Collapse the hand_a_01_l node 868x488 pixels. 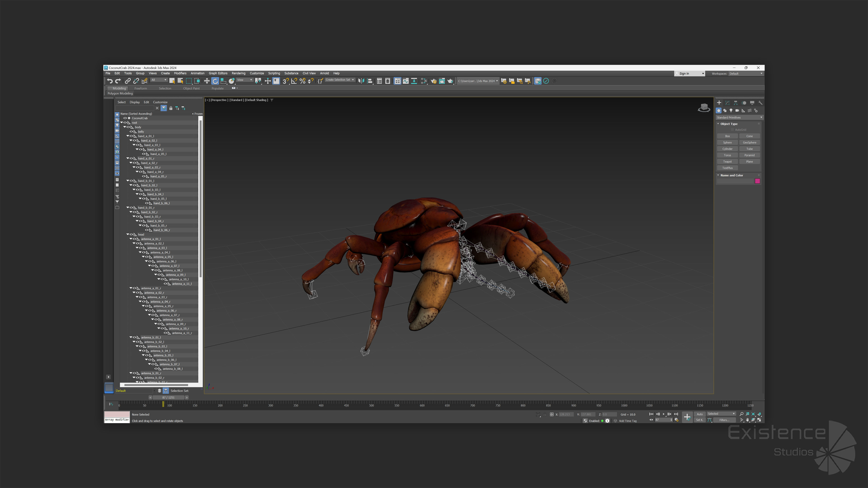click(128, 136)
